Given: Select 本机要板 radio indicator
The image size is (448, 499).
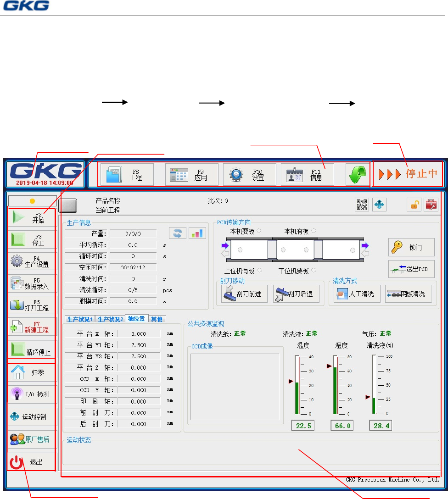Looking at the screenshot, I should click(259, 231).
